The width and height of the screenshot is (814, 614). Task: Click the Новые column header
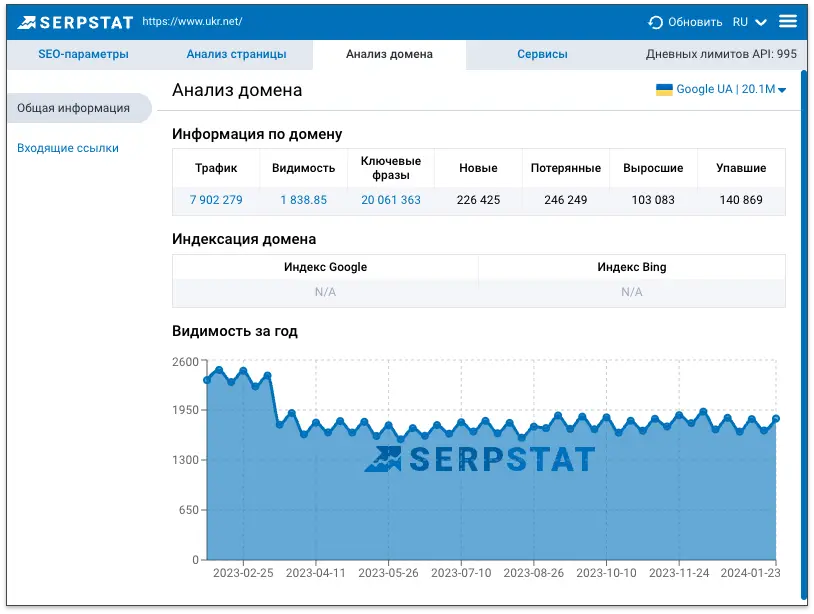click(x=477, y=168)
